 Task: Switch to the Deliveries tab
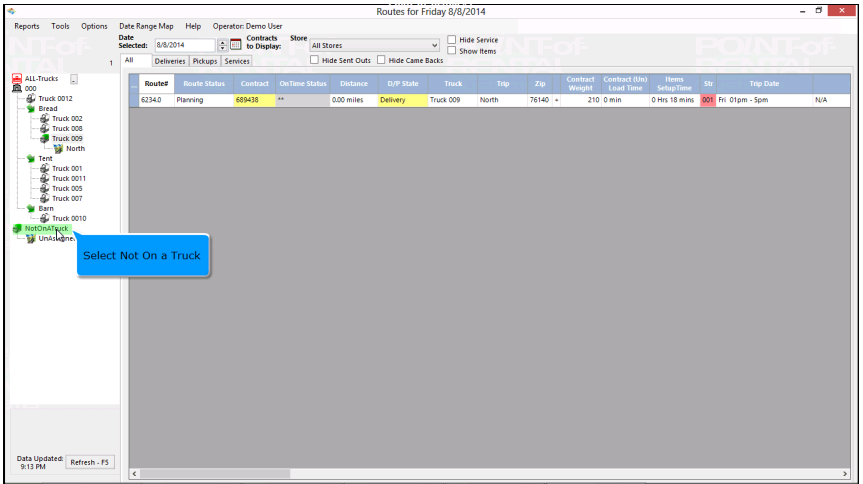click(170, 61)
